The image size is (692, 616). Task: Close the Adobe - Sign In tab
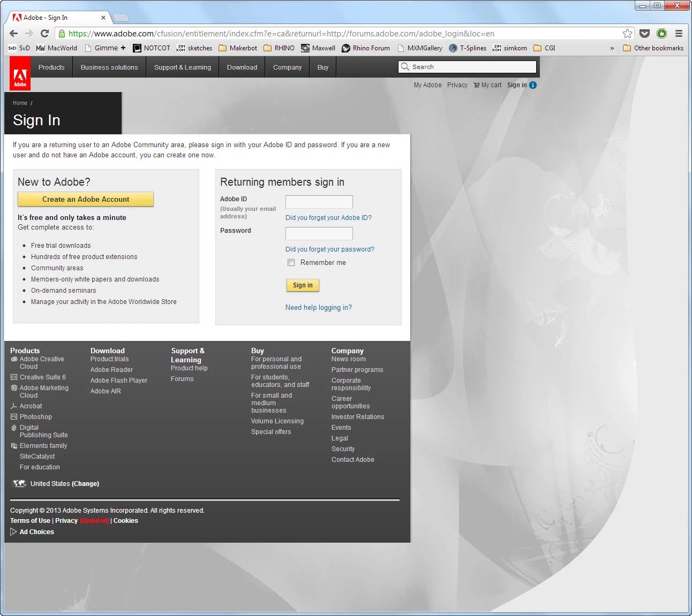(x=103, y=18)
